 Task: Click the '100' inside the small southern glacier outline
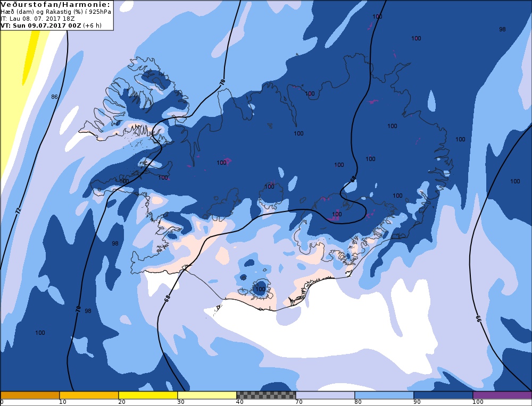pyautogui.click(x=260, y=289)
